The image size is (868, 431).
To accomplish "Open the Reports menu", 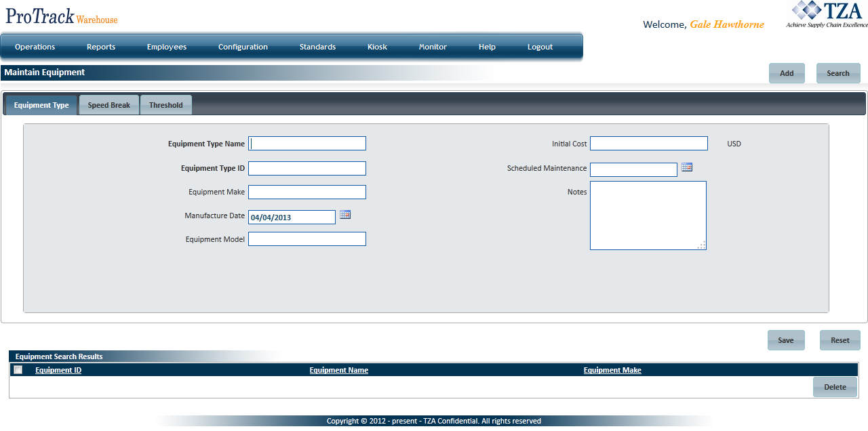I will click(101, 47).
